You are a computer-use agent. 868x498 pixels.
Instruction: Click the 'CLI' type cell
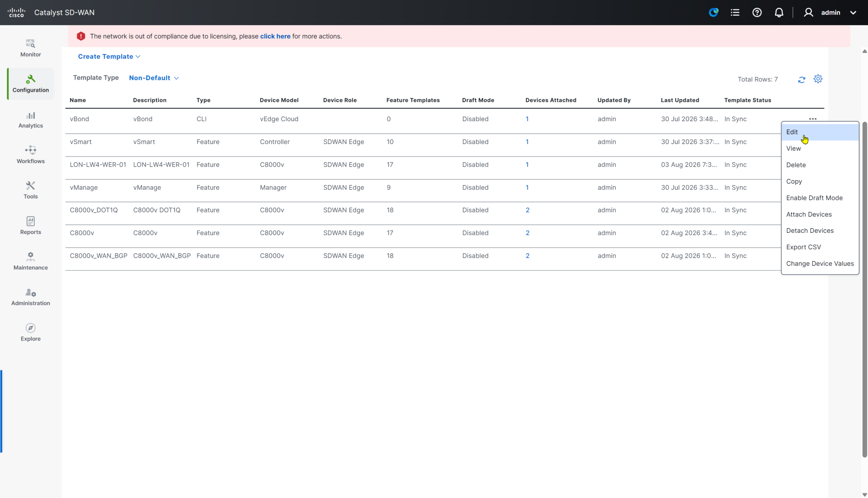coord(201,119)
